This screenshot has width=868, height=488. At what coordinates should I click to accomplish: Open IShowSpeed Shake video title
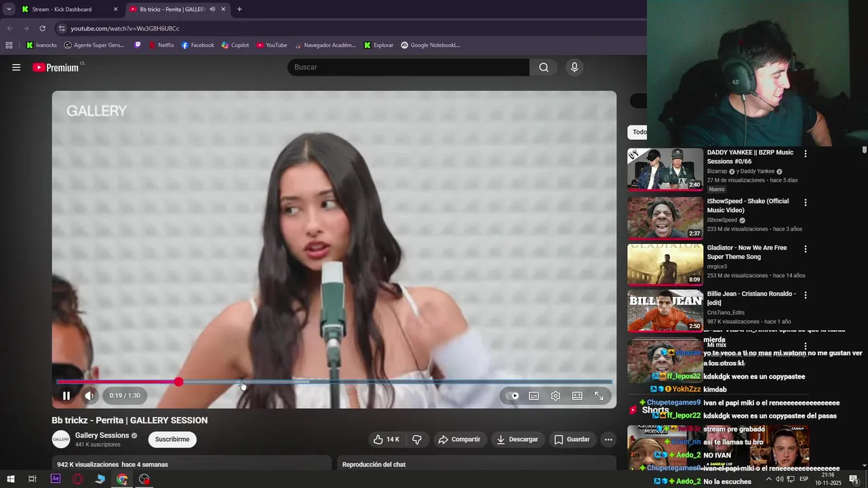748,205
